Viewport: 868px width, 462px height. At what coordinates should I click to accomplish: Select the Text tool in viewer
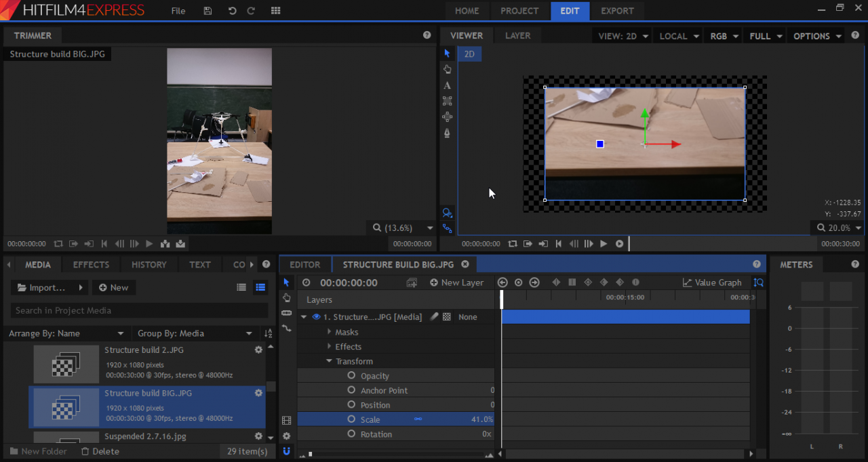447,85
